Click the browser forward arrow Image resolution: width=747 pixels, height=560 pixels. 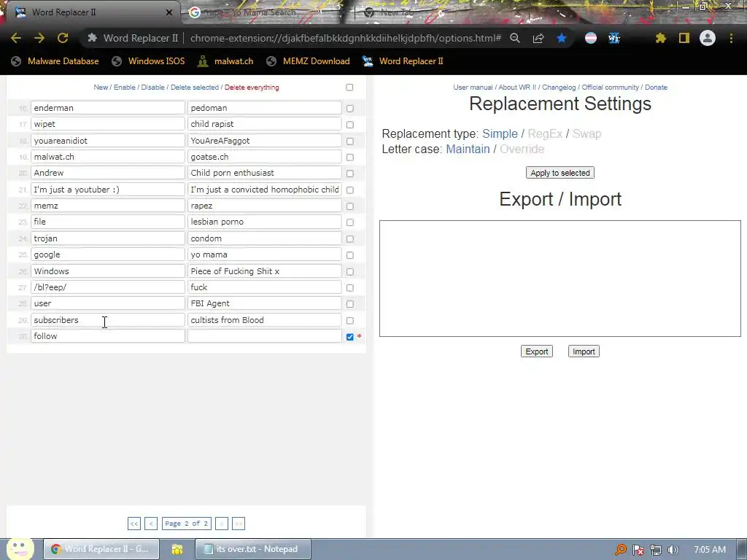39,38
